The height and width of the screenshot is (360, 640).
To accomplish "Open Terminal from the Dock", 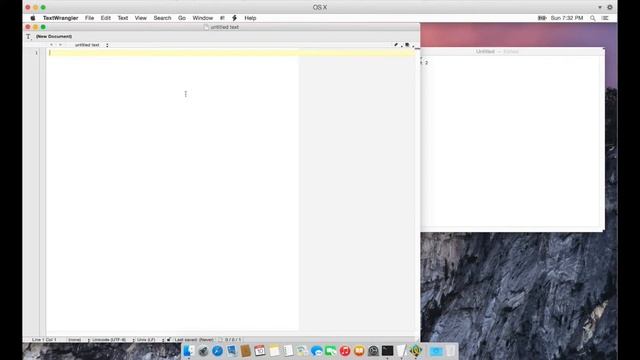I will pos(387,351).
